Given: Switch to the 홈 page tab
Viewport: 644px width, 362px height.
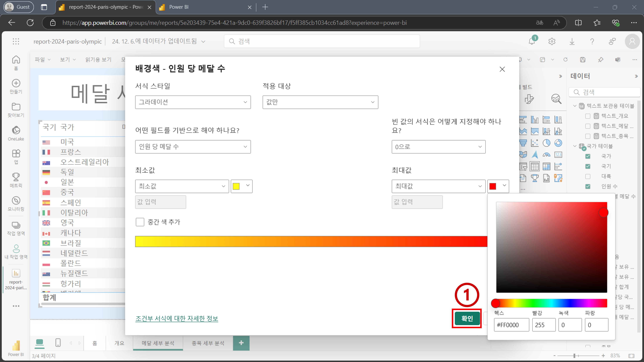Looking at the screenshot, I should (x=95, y=343).
